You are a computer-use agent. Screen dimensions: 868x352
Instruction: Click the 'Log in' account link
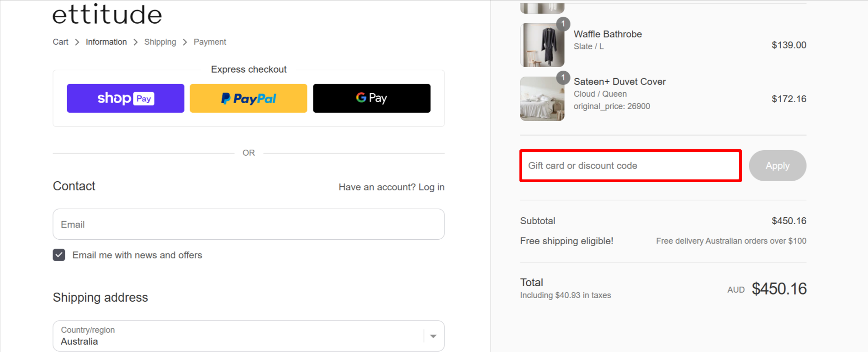click(x=431, y=187)
